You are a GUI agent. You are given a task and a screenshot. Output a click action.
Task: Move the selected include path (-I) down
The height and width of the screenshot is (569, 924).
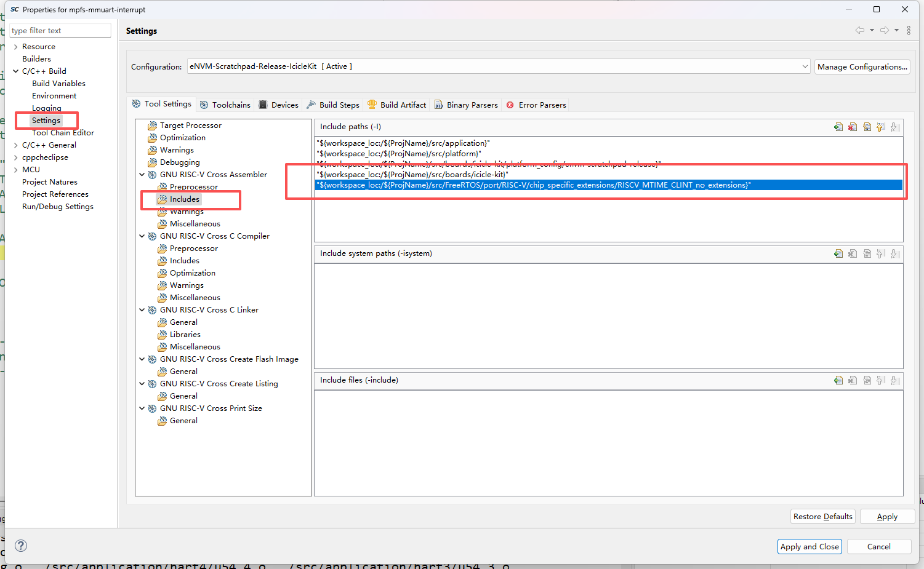(895, 127)
